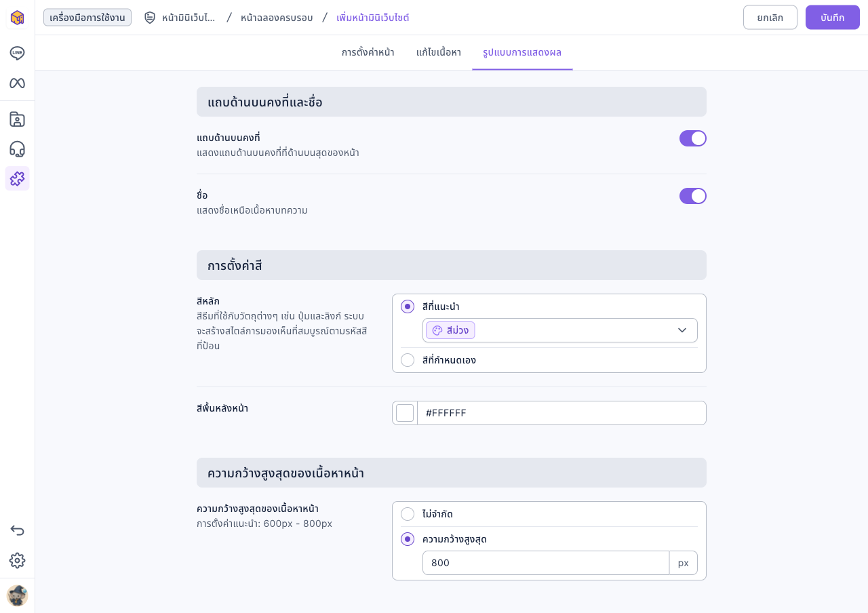Open the white background color swatch
868x613 pixels.
pos(405,413)
